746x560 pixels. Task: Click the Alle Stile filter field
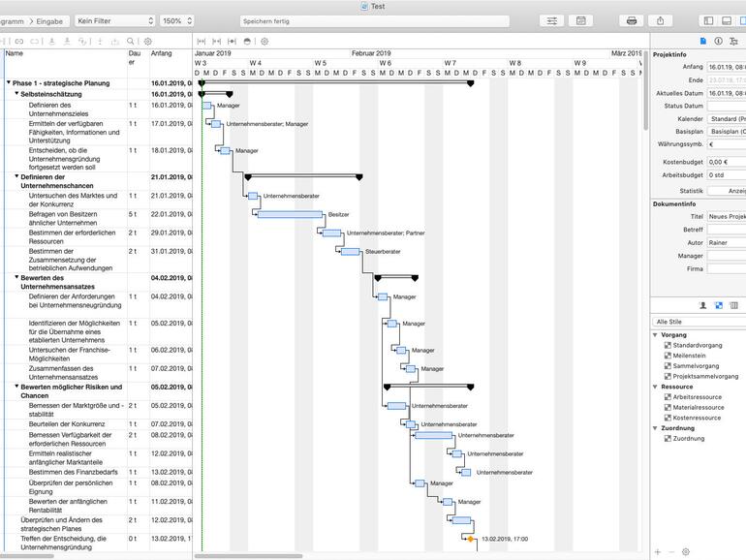[699, 322]
